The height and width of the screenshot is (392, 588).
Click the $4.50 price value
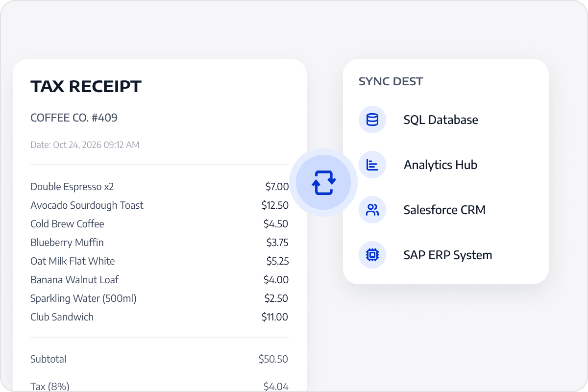[x=276, y=224]
